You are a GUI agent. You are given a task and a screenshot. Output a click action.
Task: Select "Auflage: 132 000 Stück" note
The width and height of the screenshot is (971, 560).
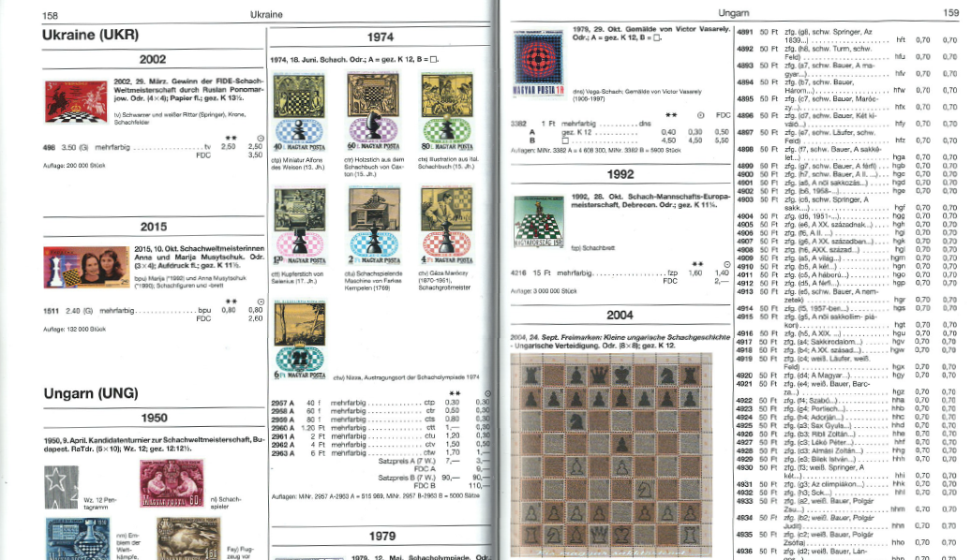pyautogui.click(x=74, y=330)
